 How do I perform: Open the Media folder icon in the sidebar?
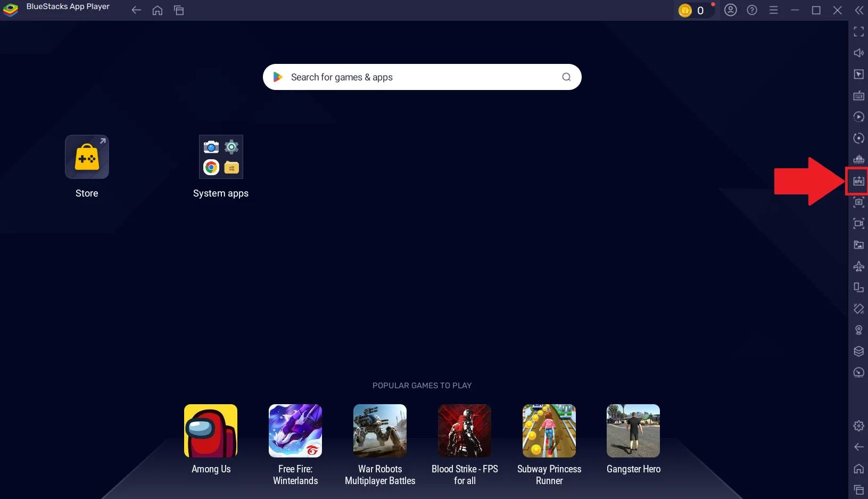tap(858, 245)
